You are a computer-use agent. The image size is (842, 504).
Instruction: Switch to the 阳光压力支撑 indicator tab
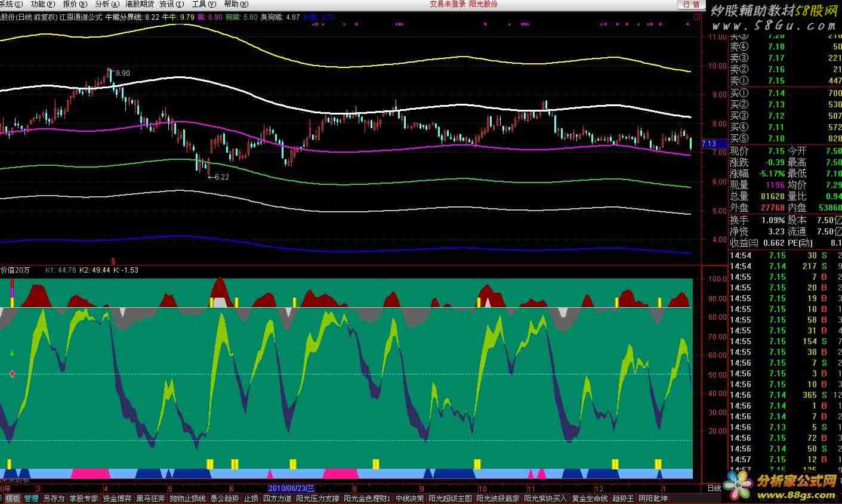(318, 498)
